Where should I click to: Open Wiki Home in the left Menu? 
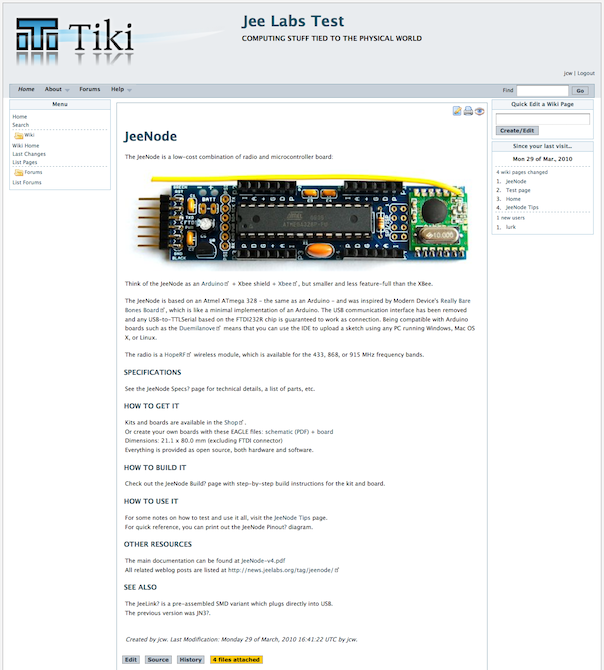pos(26,146)
